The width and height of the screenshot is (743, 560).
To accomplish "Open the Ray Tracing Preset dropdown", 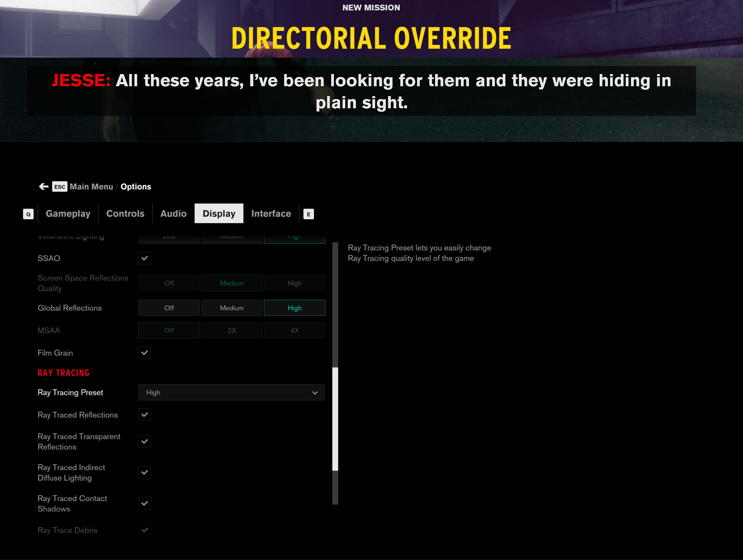I will [231, 393].
